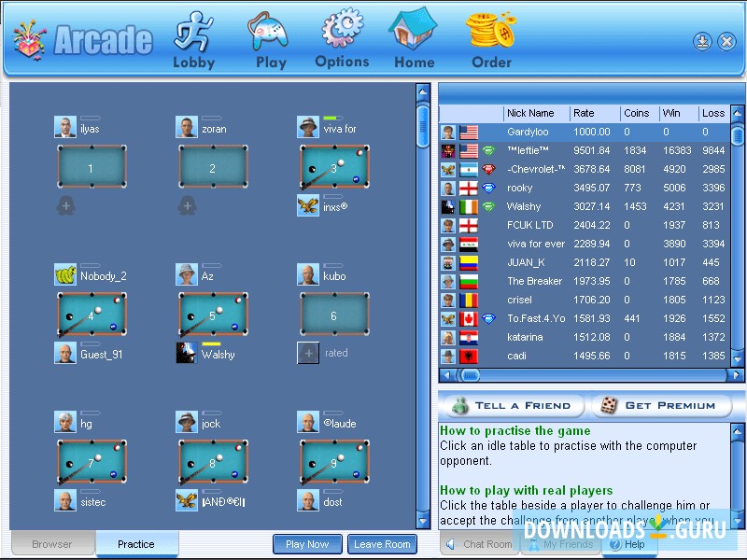Watch pool table 4 game
This screenshot has width=747, height=560.
(x=92, y=315)
